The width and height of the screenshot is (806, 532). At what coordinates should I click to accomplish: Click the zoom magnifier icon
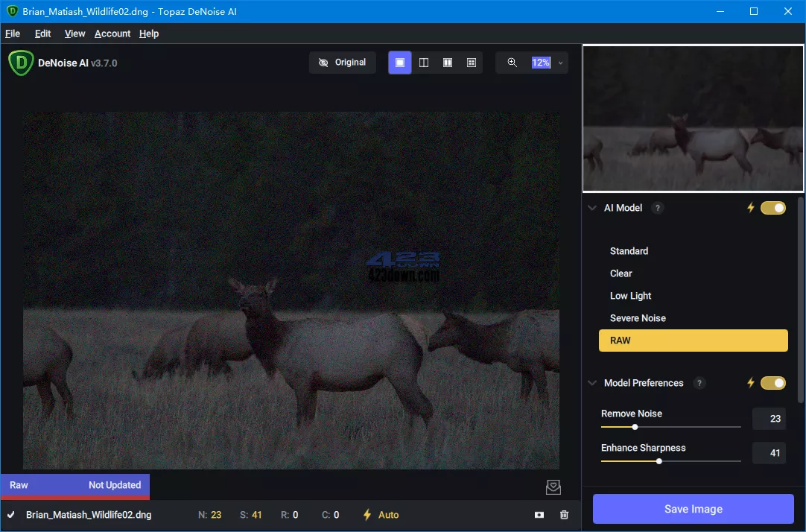point(512,63)
